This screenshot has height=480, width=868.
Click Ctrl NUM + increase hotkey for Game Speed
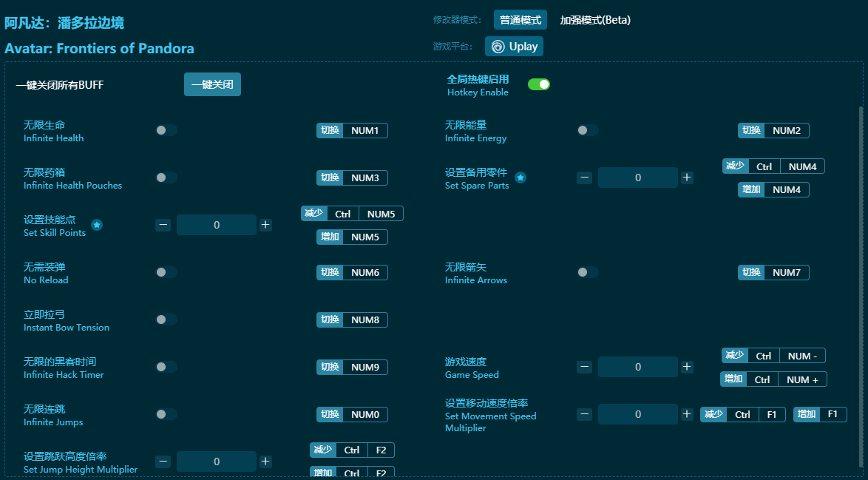tap(773, 379)
